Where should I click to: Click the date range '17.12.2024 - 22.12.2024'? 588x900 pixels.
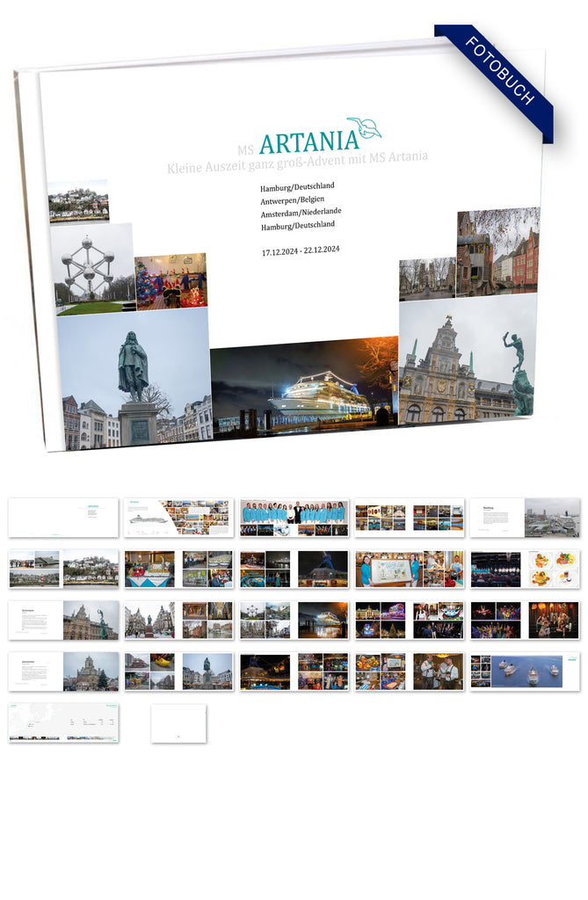(301, 250)
